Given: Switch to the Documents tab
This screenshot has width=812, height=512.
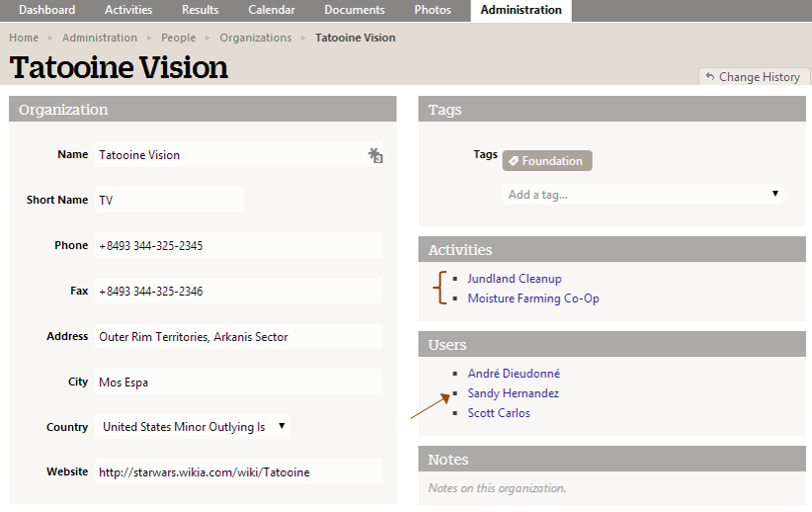Looking at the screenshot, I should click(355, 10).
